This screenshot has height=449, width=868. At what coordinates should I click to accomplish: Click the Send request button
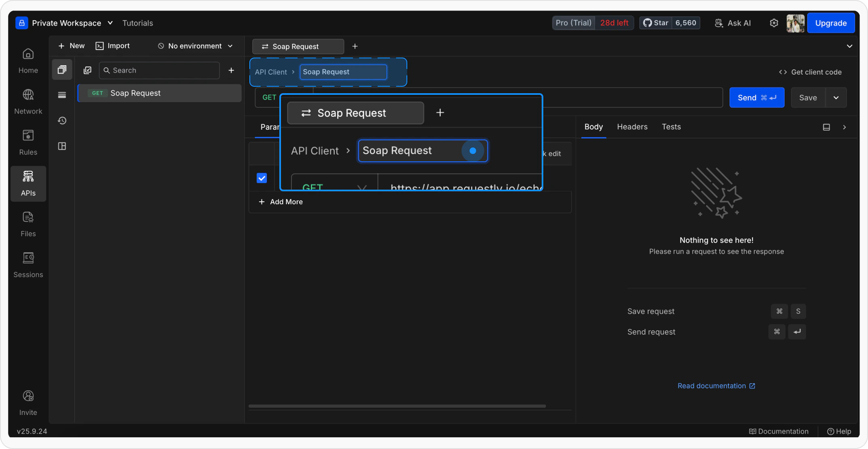756,98
